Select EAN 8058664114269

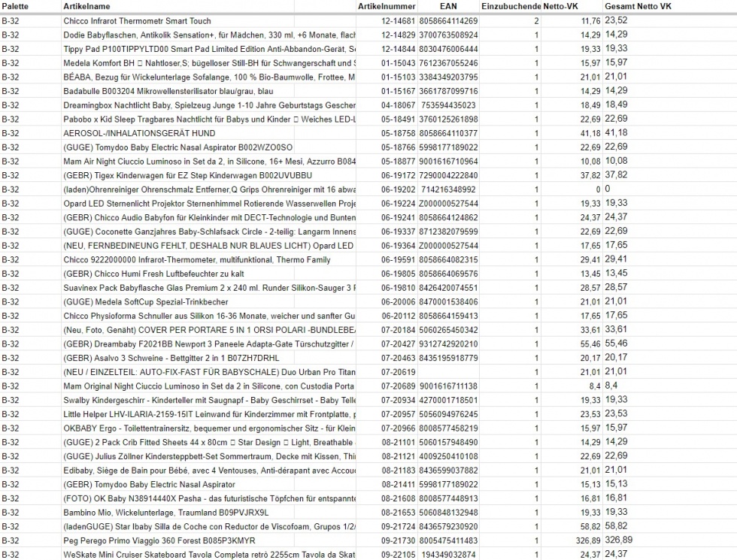pos(448,21)
